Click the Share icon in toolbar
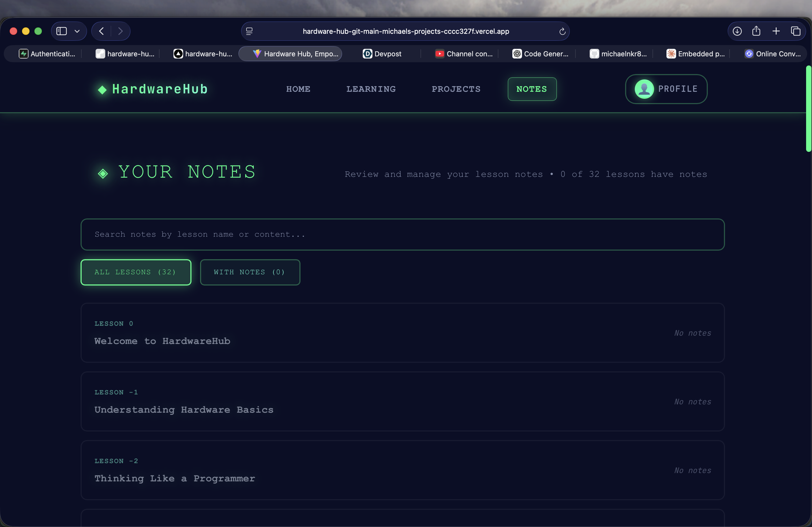The width and height of the screenshot is (812, 527). tap(756, 31)
